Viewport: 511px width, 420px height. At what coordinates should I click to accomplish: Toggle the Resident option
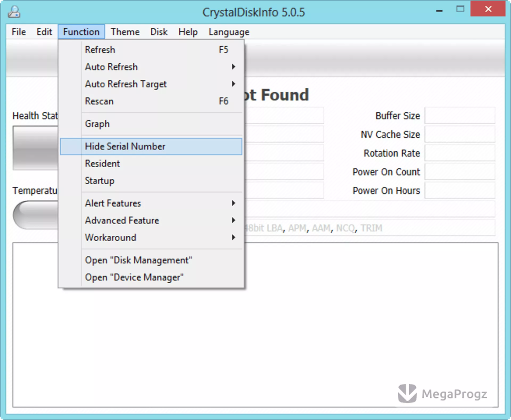(151, 164)
